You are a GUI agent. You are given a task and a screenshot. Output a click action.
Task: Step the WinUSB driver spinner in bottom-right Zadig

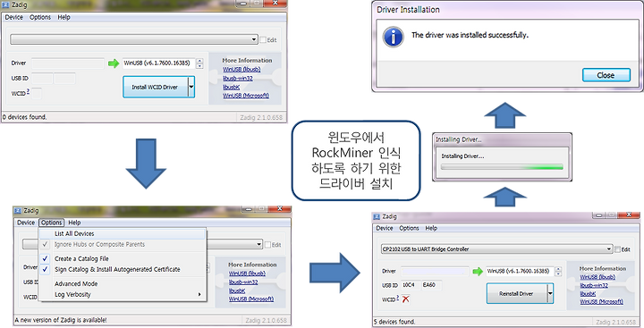(558, 272)
